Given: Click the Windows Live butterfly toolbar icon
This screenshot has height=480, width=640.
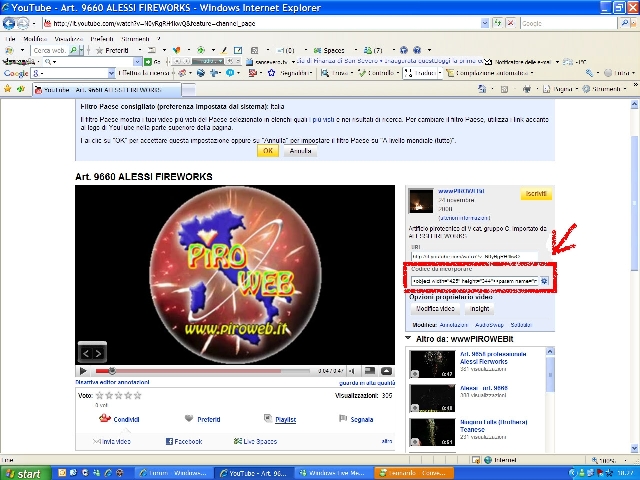Looking at the screenshot, I should (176, 50).
